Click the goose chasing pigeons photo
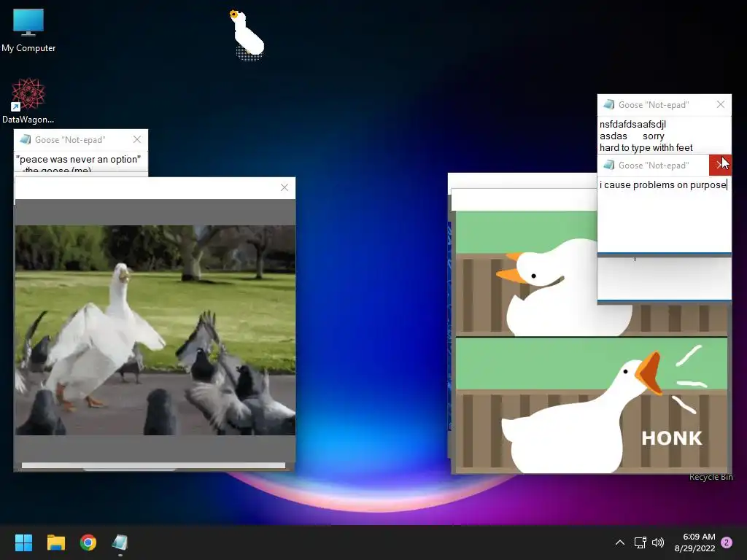Image resolution: width=747 pixels, height=560 pixels. point(155,330)
